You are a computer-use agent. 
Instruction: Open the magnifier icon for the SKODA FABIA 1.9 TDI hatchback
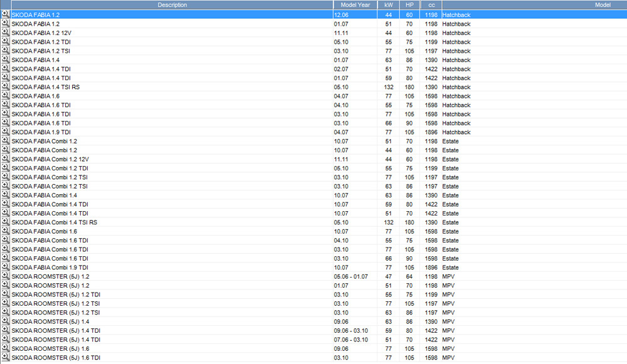coord(5,132)
